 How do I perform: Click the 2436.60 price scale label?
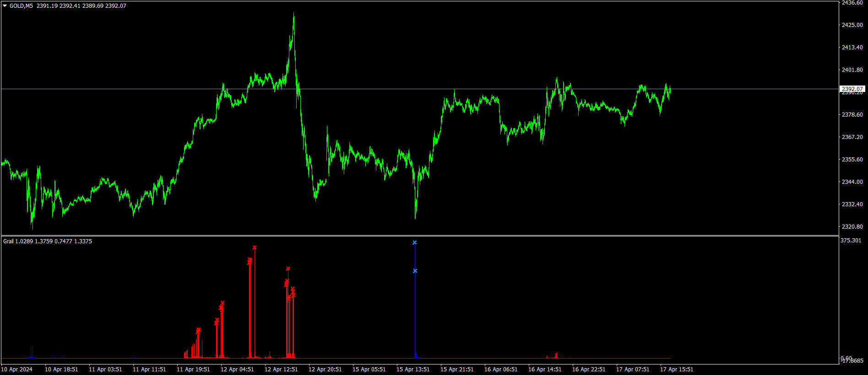pos(852,3)
